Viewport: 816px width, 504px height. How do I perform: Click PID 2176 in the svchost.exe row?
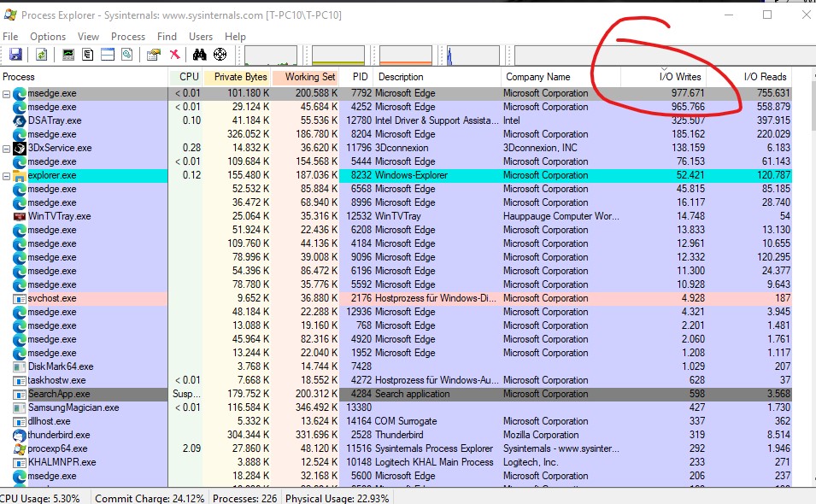[361, 298]
